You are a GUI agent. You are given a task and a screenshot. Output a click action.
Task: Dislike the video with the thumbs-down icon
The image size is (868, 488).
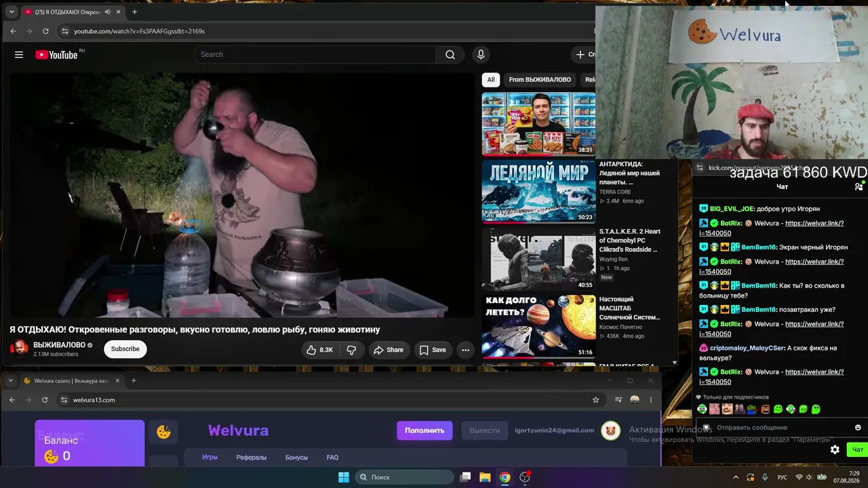(351, 350)
